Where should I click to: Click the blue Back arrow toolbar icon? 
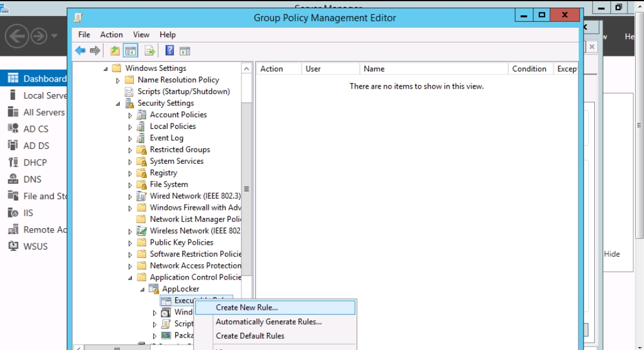(79, 51)
